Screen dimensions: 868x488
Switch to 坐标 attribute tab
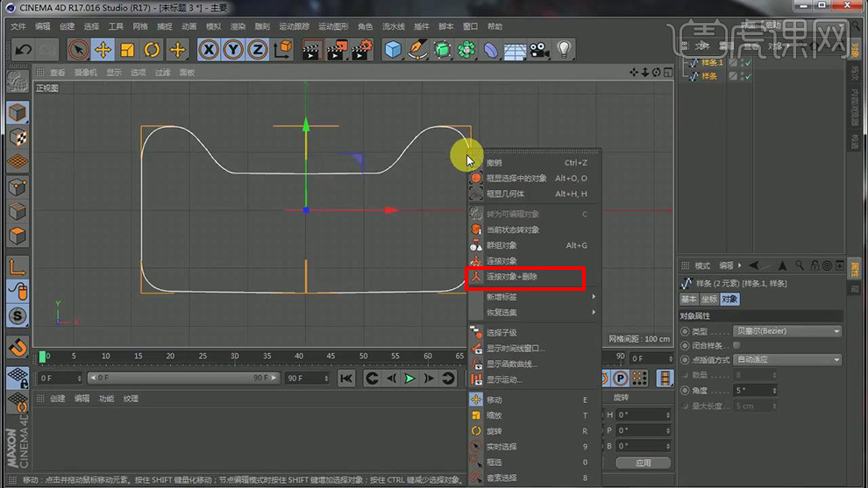point(708,300)
